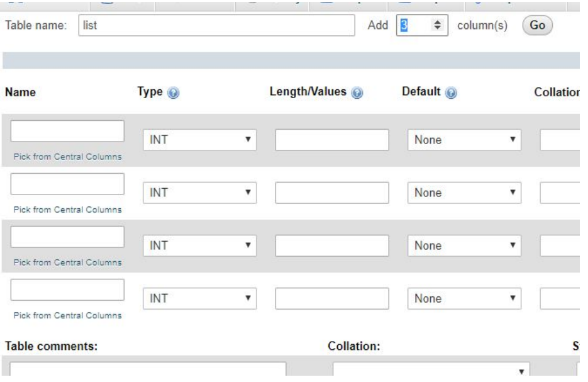
Task: Open the first row Default dropdown
Action: click(464, 140)
